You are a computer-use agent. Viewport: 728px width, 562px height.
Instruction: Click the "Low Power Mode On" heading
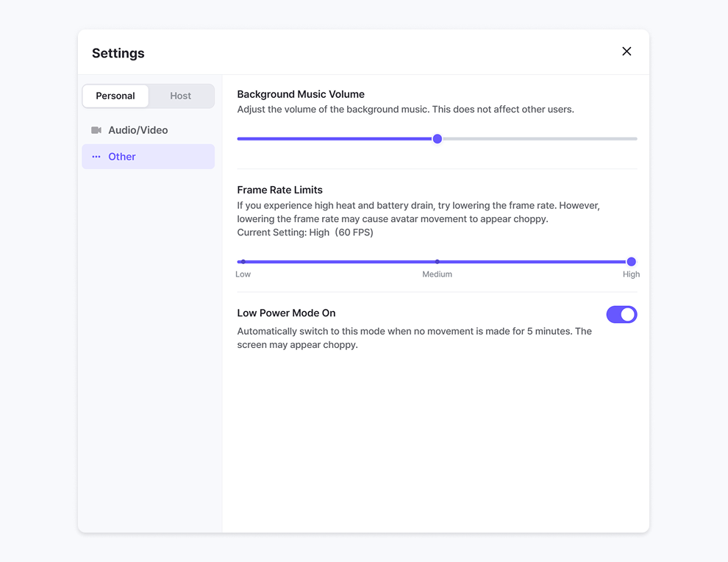(x=286, y=313)
